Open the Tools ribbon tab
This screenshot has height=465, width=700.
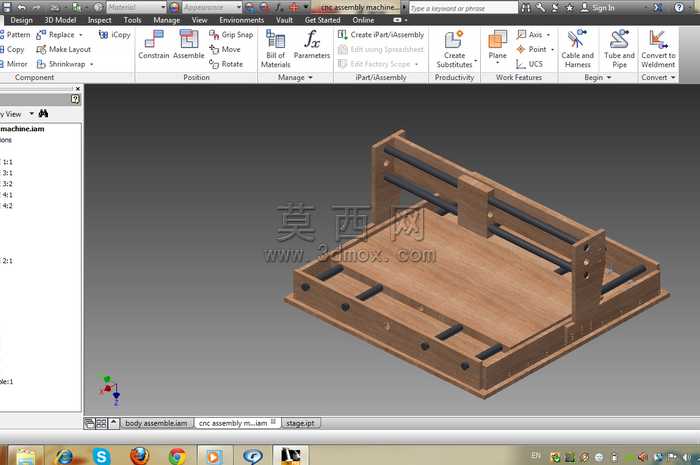pos(132,20)
